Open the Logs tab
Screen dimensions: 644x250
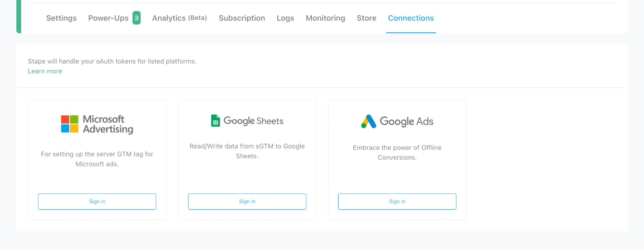[x=285, y=18]
